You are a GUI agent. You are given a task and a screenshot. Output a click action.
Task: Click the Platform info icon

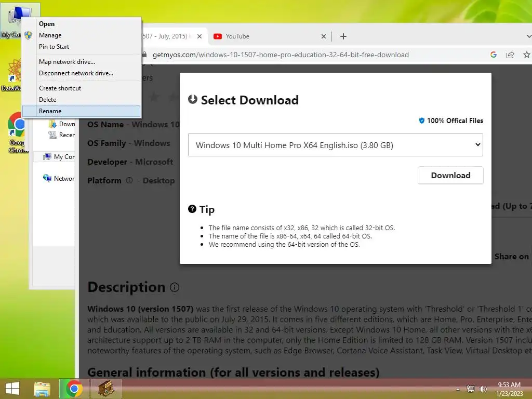129,180
